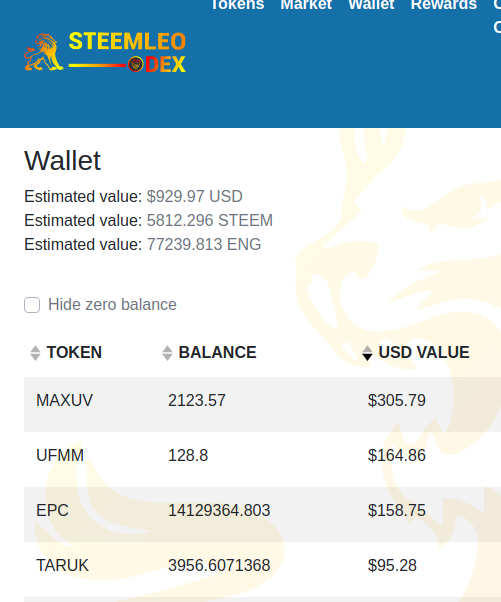The height and width of the screenshot is (602, 501).
Task: Sort by the TOKEN column arrows icon
Action: click(x=35, y=353)
